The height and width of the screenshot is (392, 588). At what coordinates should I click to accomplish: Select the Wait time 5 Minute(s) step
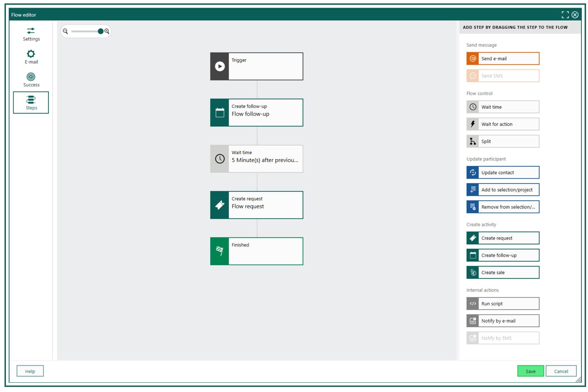tap(257, 159)
